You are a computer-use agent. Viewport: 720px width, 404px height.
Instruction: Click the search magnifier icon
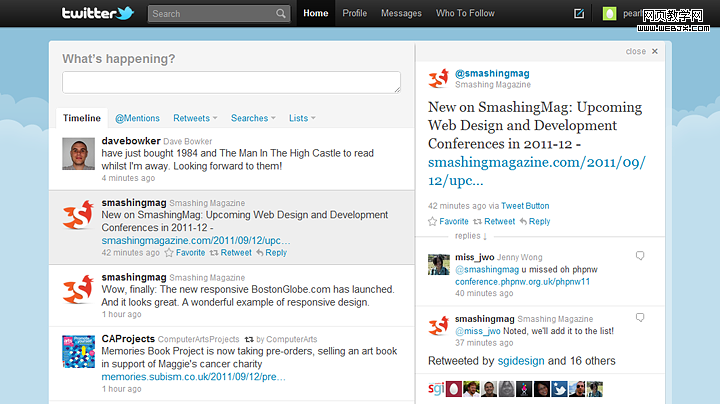click(282, 14)
